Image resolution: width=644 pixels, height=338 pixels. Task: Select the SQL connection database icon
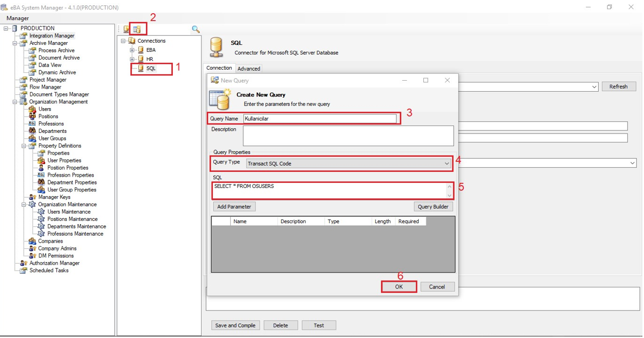[141, 69]
